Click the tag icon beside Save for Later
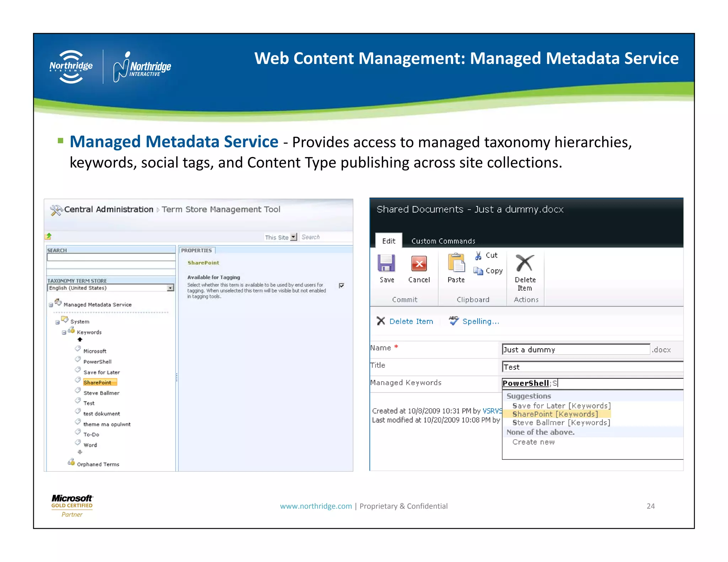The image size is (728, 562). click(x=78, y=370)
